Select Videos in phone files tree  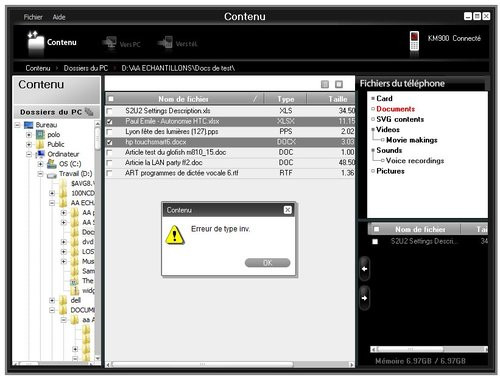(x=388, y=129)
